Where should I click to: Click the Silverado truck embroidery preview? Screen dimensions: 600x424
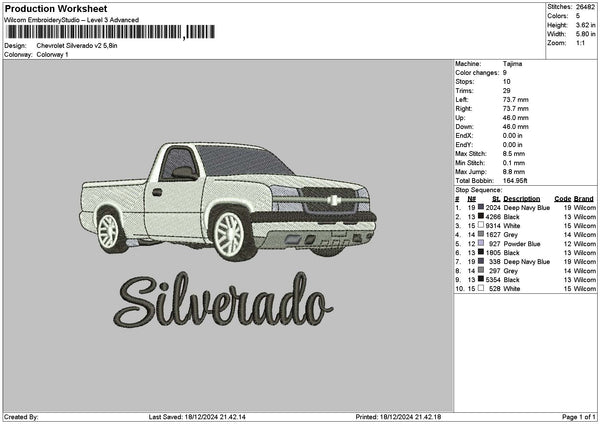tap(228, 201)
